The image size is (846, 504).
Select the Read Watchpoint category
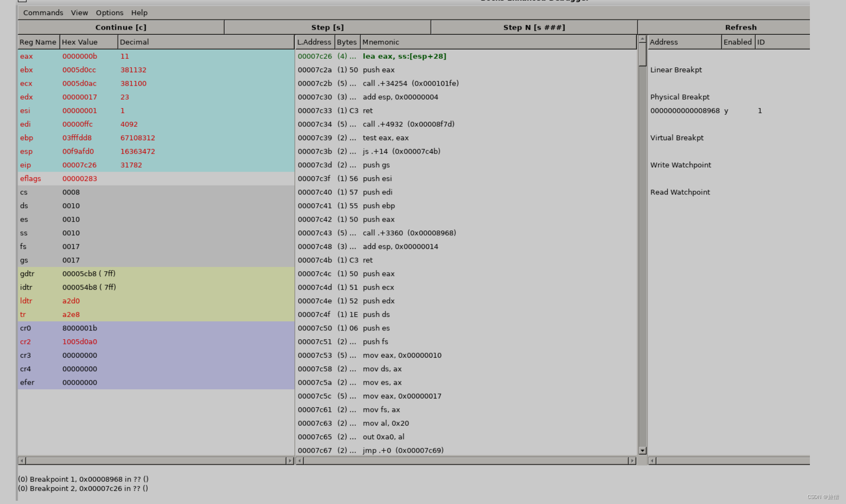(x=680, y=192)
